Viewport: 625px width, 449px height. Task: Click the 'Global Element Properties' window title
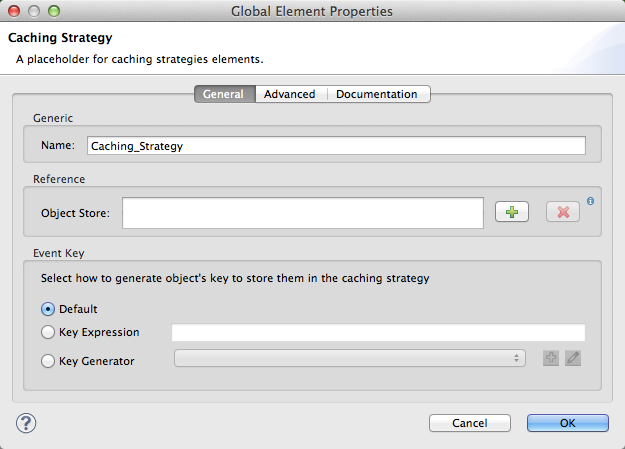click(312, 11)
